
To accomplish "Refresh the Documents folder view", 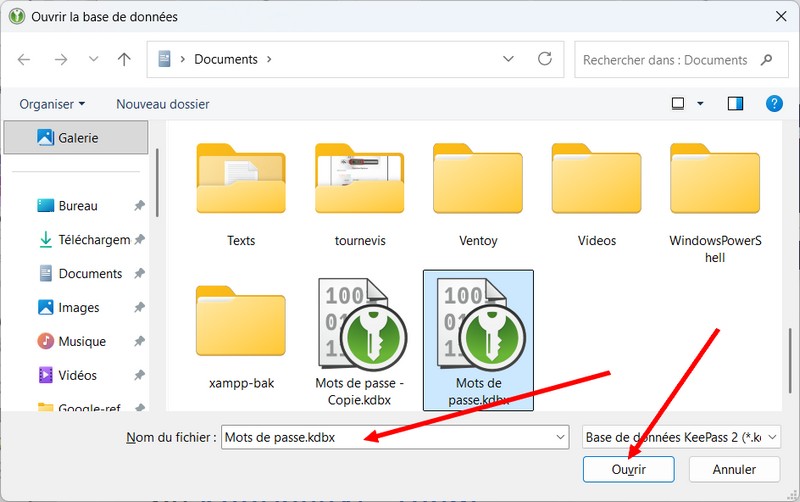I will pyautogui.click(x=545, y=59).
